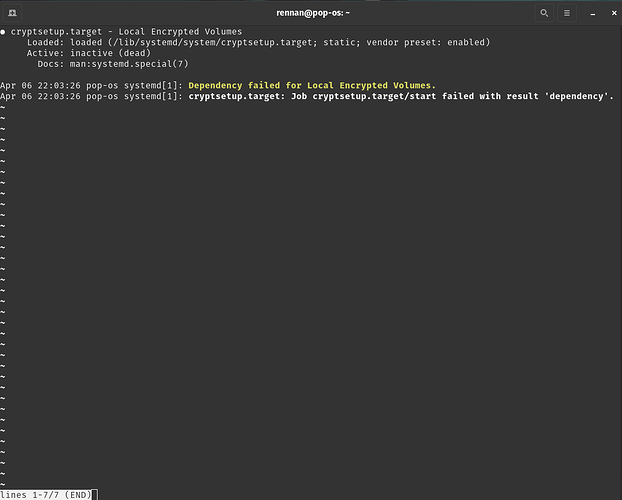622x500 pixels.
Task: Click 'vendor preset: enabled' text
Action: point(428,42)
